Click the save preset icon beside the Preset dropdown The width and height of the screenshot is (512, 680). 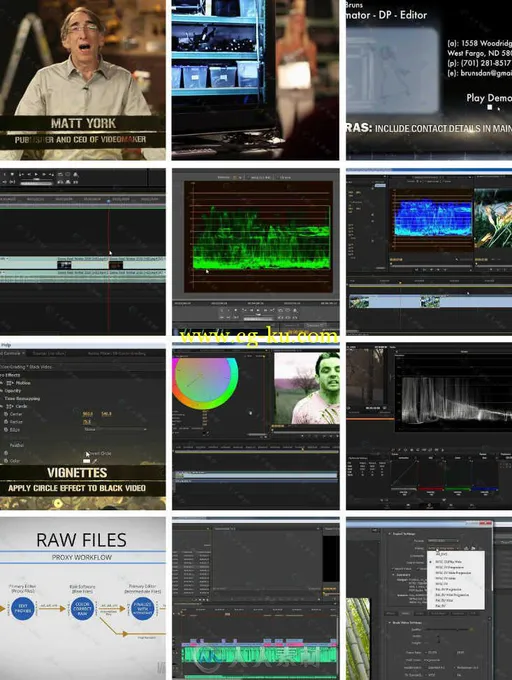coord(466,548)
